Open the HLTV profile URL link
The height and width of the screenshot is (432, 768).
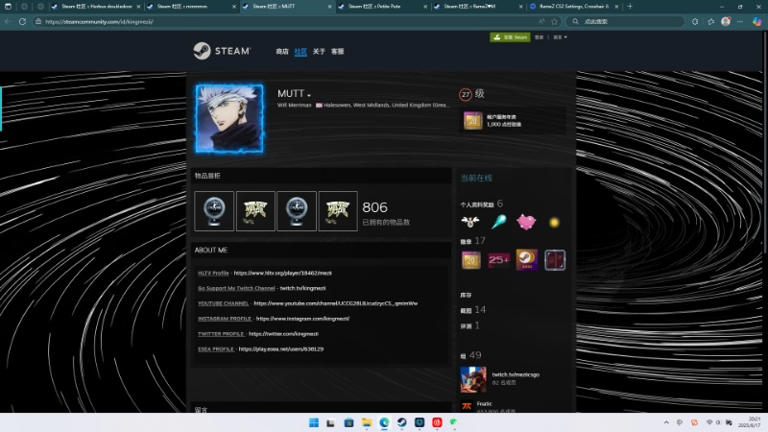coord(283,273)
